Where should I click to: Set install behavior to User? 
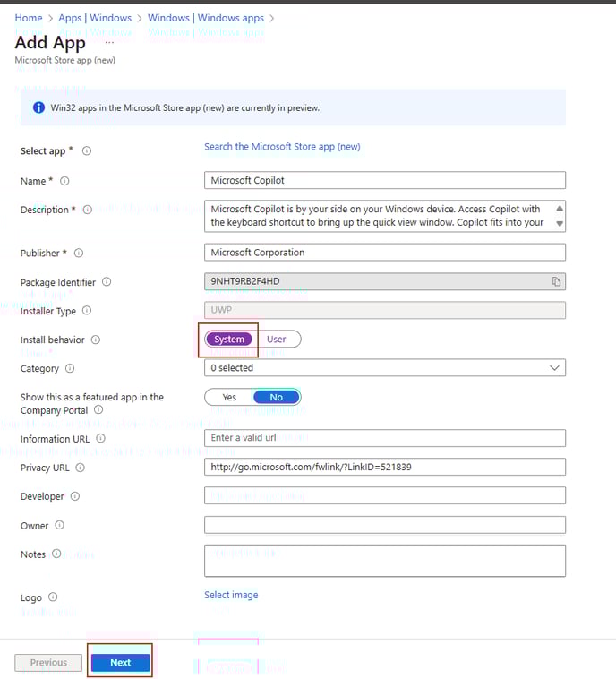tap(276, 339)
